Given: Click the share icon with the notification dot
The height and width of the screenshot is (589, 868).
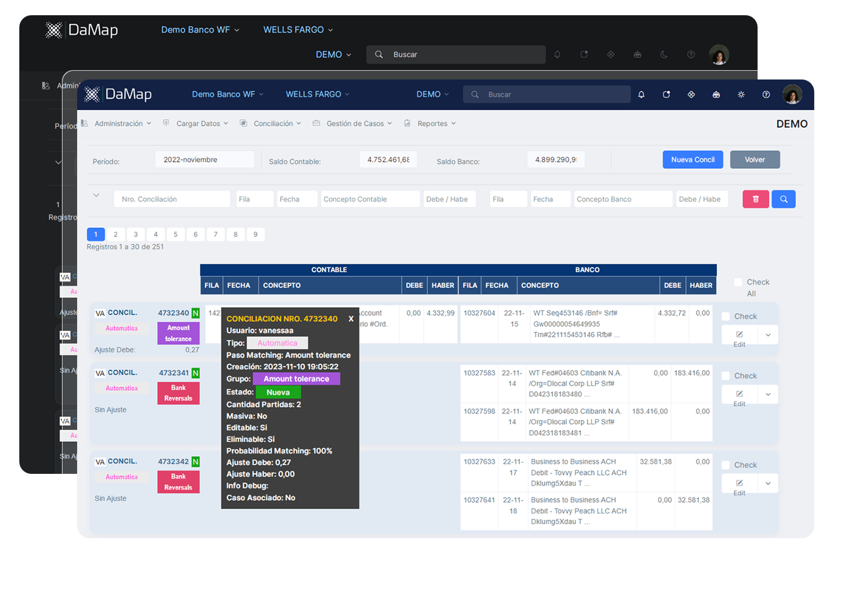Looking at the screenshot, I should (666, 94).
